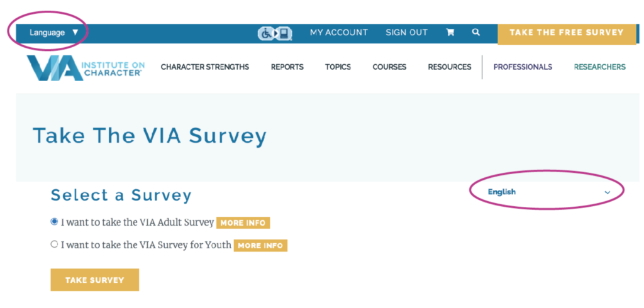Image resolution: width=644 pixels, height=308 pixels.
Task: Click the Take Survey button
Action: pyautogui.click(x=94, y=280)
